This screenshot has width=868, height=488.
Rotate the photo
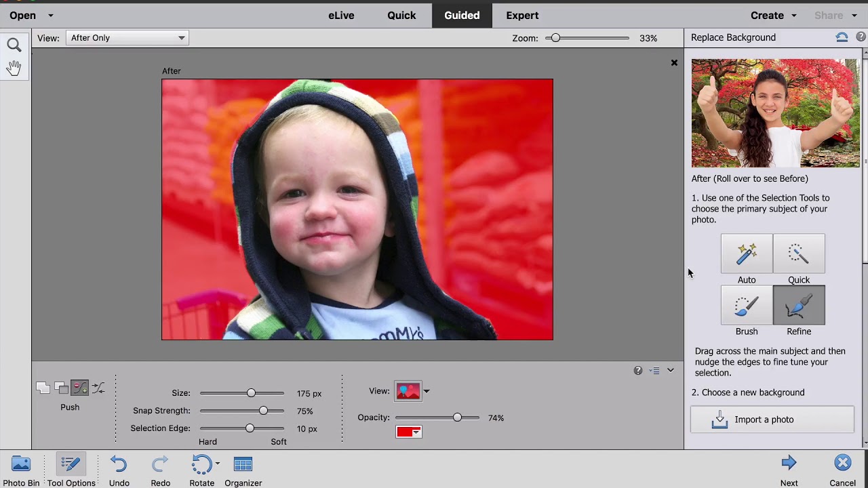pos(201,471)
